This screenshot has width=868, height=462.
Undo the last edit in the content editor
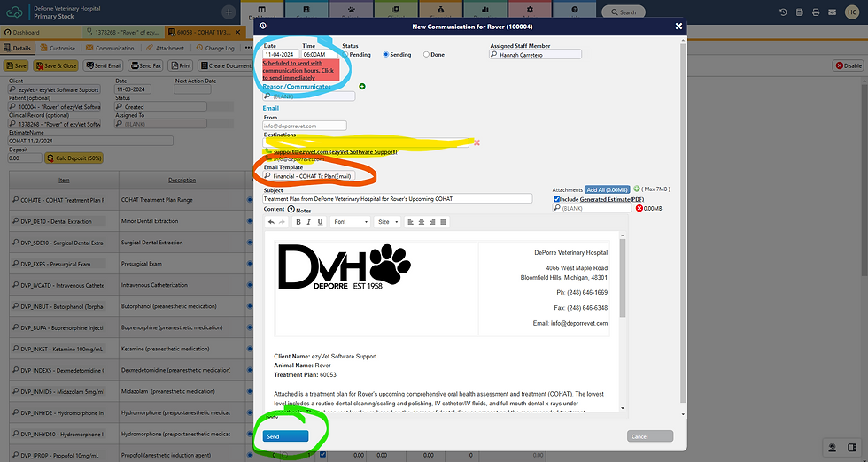point(271,222)
